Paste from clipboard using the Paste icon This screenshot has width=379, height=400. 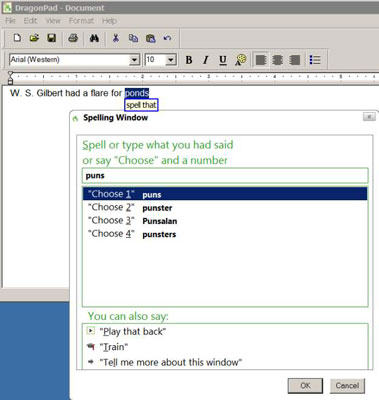pos(151,38)
